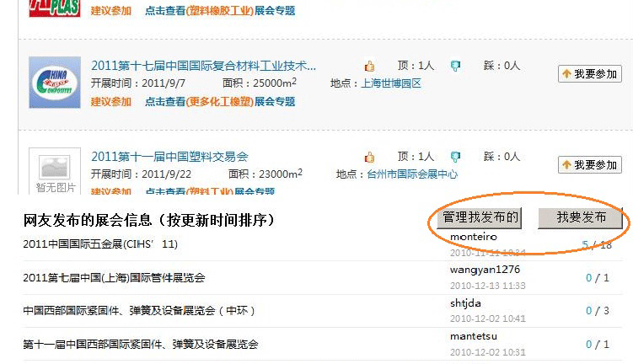Follow the 上海世博园区 location link
The width and height of the screenshot is (633, 364).
click(391, 83)
